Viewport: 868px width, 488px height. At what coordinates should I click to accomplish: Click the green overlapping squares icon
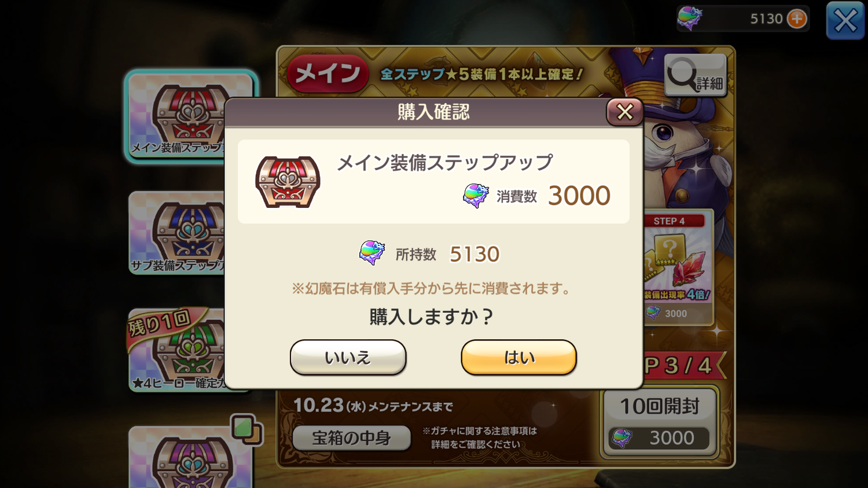[247, 430]
